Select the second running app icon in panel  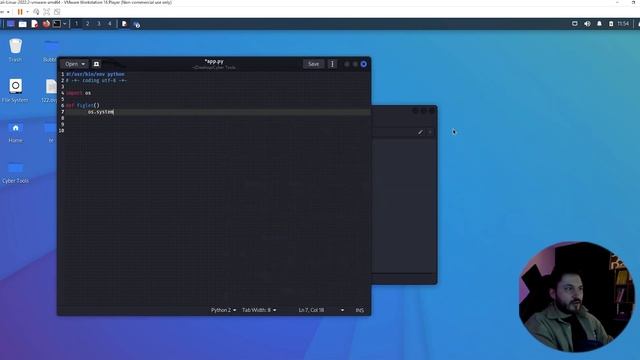point(136,24)
